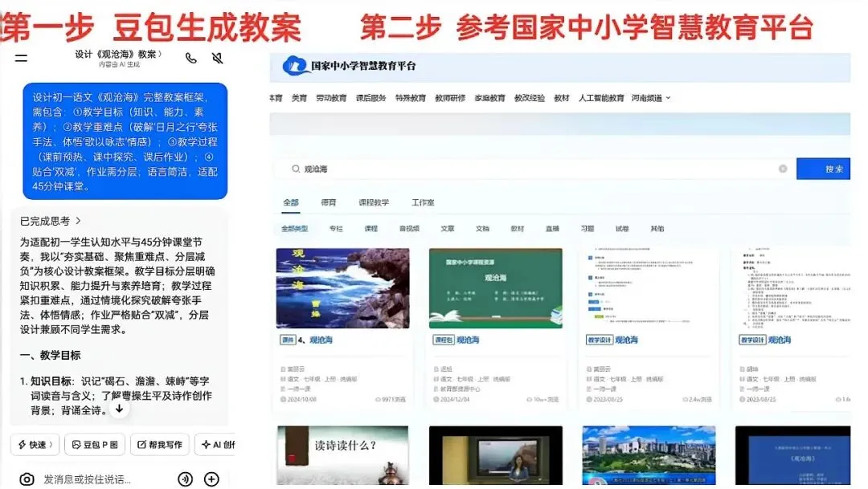Image resolution: width=868 pixels, height=489 pixels.
Task: Click the magnifier icon in search box
Action: 296,169
